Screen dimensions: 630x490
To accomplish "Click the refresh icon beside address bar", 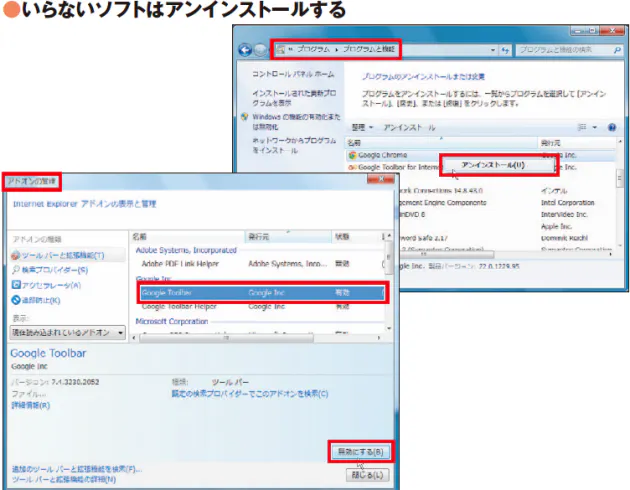I will point(505,50).
